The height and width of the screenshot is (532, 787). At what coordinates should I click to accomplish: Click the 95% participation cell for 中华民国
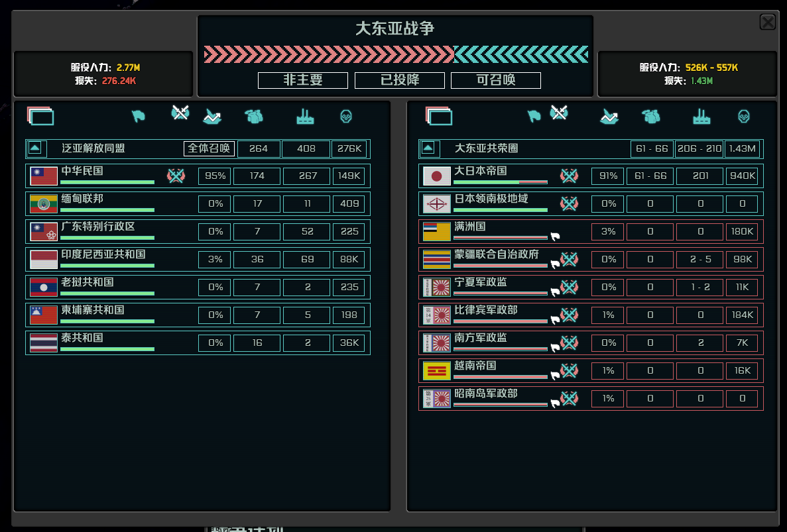pos(215,176)
